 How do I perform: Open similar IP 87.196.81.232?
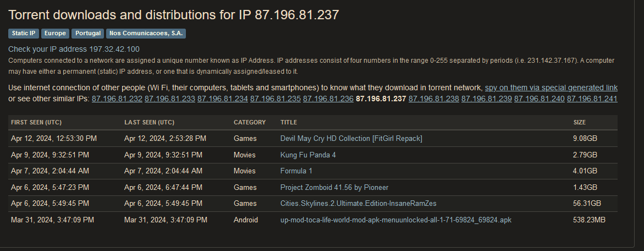tap(117, 99)
